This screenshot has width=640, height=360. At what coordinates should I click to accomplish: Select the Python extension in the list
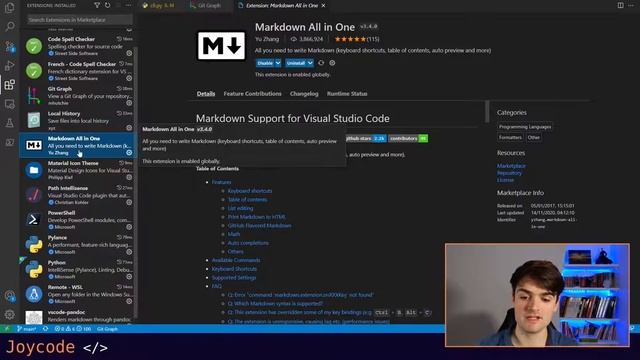coord(79,269)
